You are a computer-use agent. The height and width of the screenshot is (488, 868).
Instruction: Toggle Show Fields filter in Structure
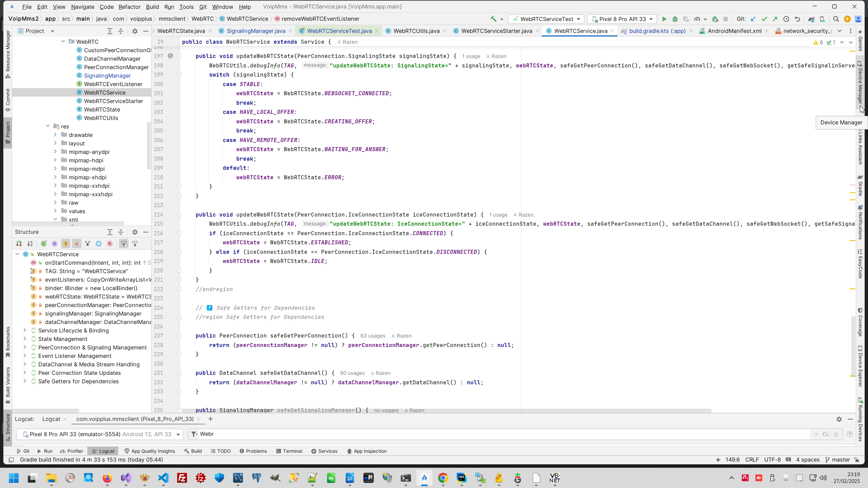point(65,244)
